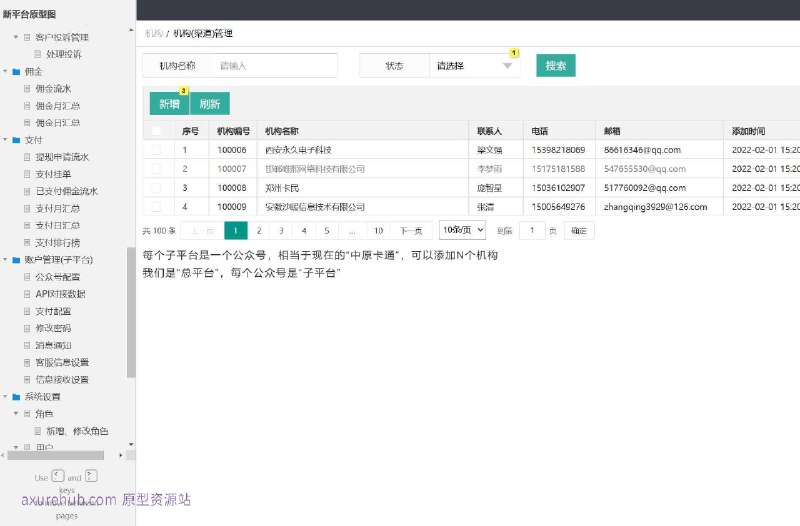Click the 安徽沙暖信息技术有限公司 name cell
This screenshot has height=526, width=800.
[x=315, y=207]
